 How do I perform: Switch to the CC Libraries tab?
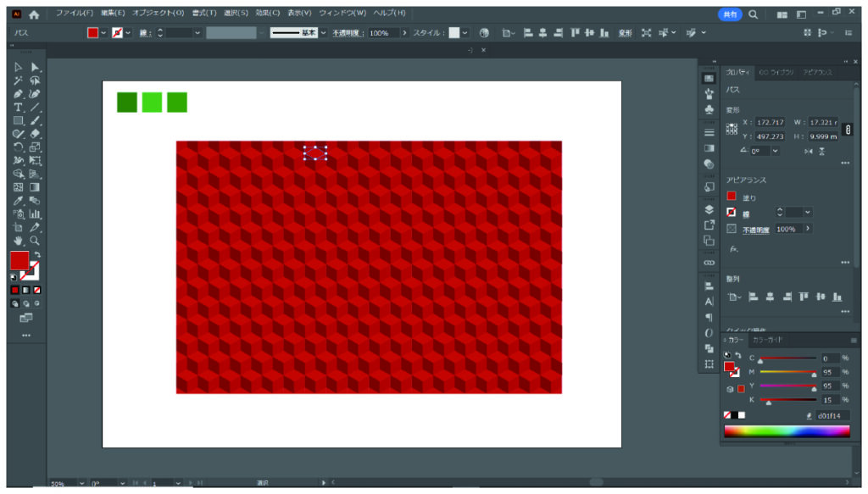coord(776,73)
